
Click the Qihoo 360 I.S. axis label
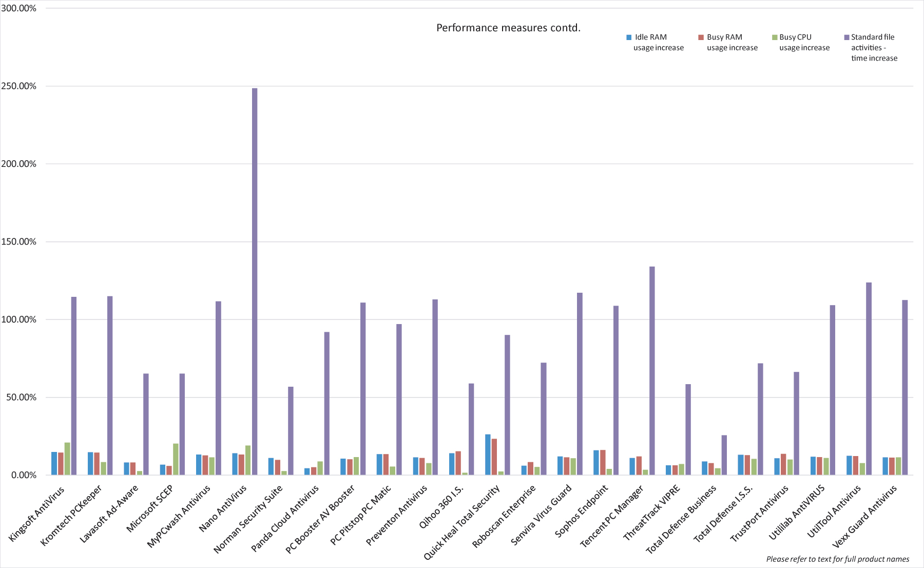(x=441, y=507)
